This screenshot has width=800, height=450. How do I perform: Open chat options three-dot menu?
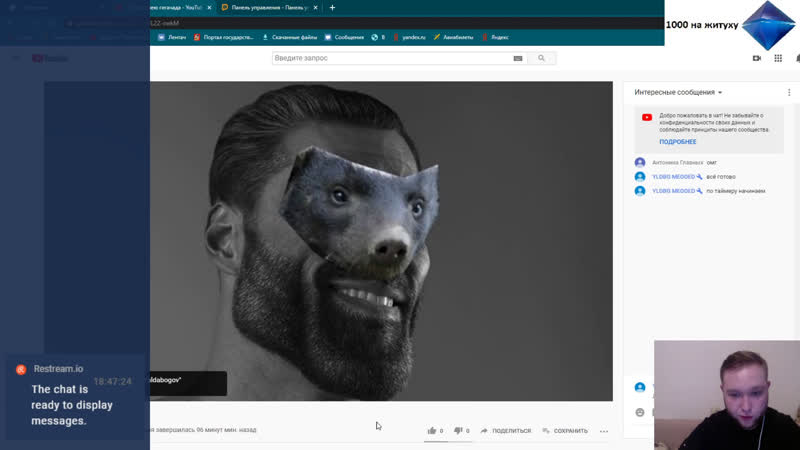pyautogui.click(x=788, y=92)
